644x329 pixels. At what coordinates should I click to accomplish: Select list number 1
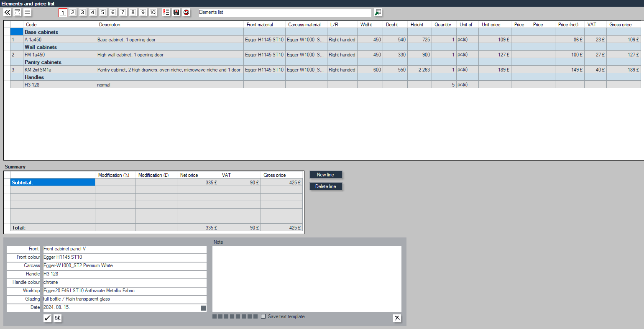click(63, 13)
